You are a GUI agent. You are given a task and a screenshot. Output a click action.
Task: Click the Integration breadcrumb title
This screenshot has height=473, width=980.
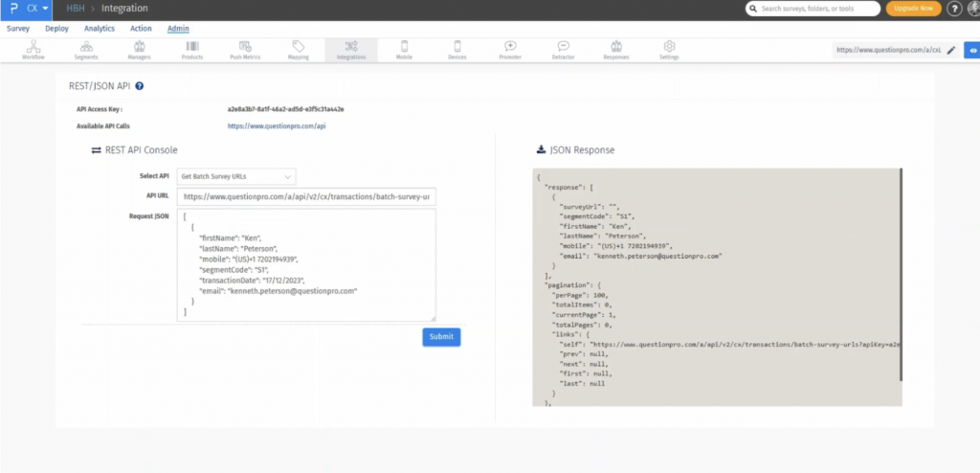click(x=125, y=9)
